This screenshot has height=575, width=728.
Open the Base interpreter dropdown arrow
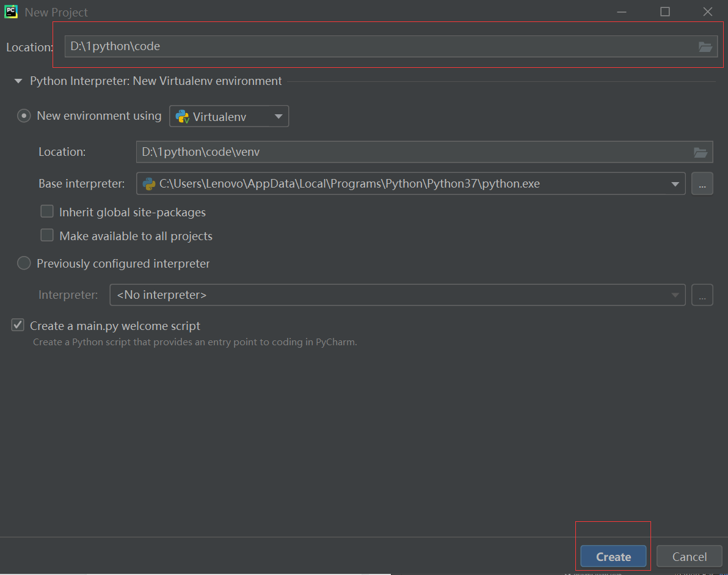(675, 184)
